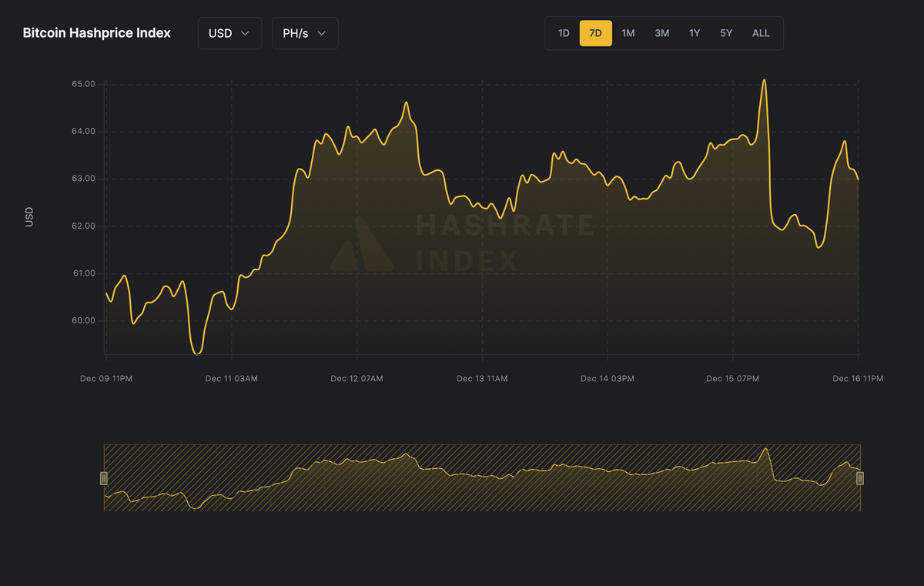Select the 1D time range
The image size is (924, 586).
pos(563,33)
